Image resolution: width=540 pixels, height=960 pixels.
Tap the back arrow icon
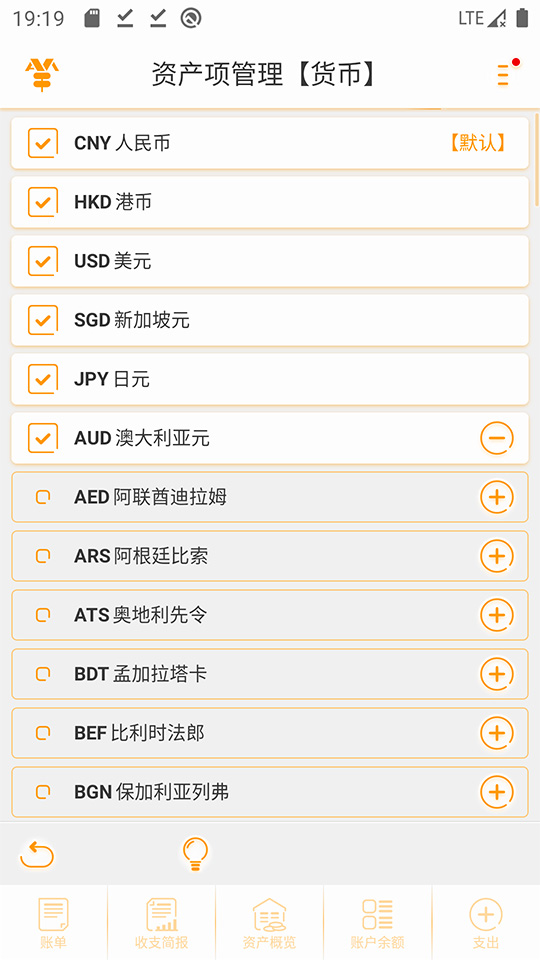point(37,853)
